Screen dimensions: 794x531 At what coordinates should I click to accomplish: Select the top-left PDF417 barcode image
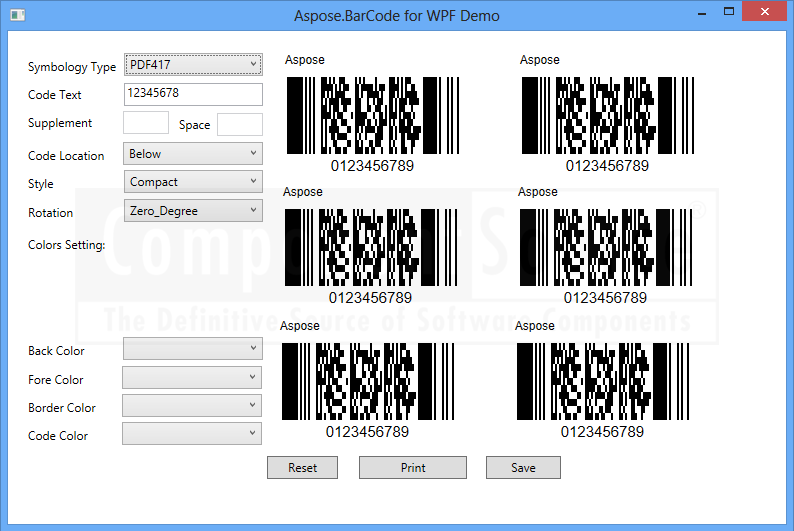coord(373,115)
